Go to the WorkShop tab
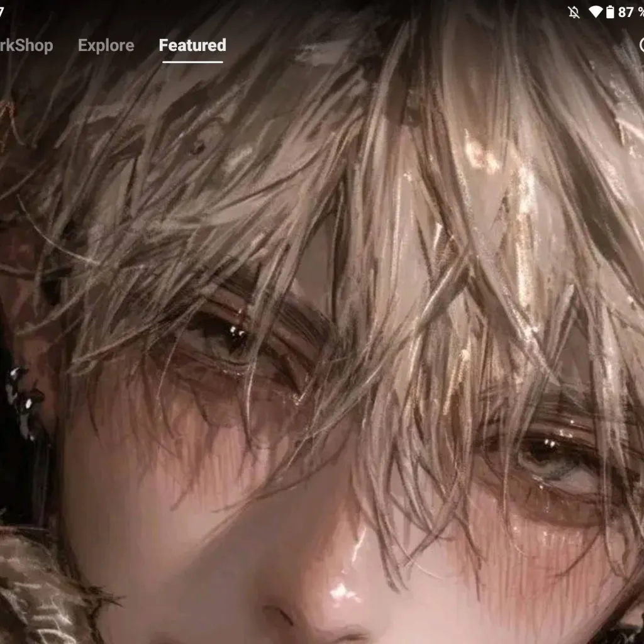The width and height of the screenshot is (644, 644). pyautogui.click(x=25, y=45)
